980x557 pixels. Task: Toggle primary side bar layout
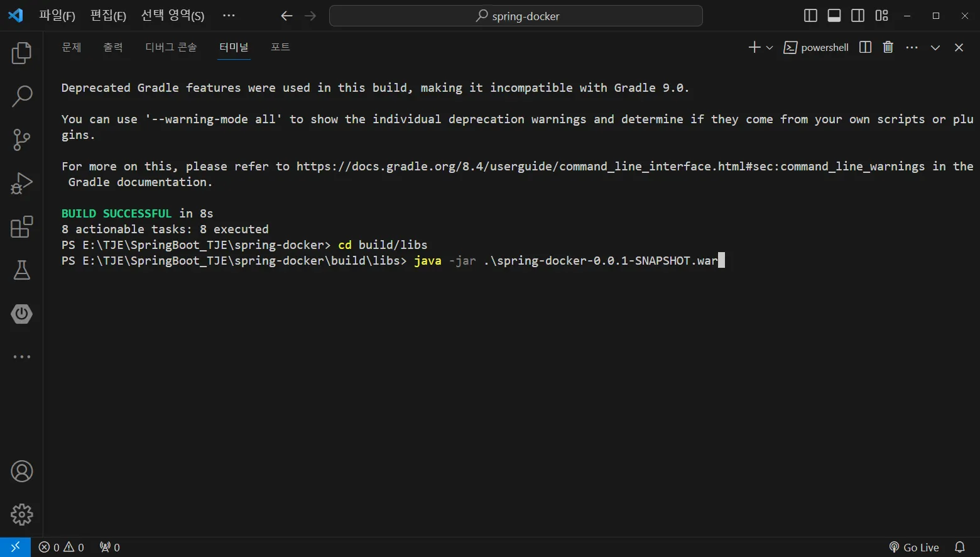810,16
